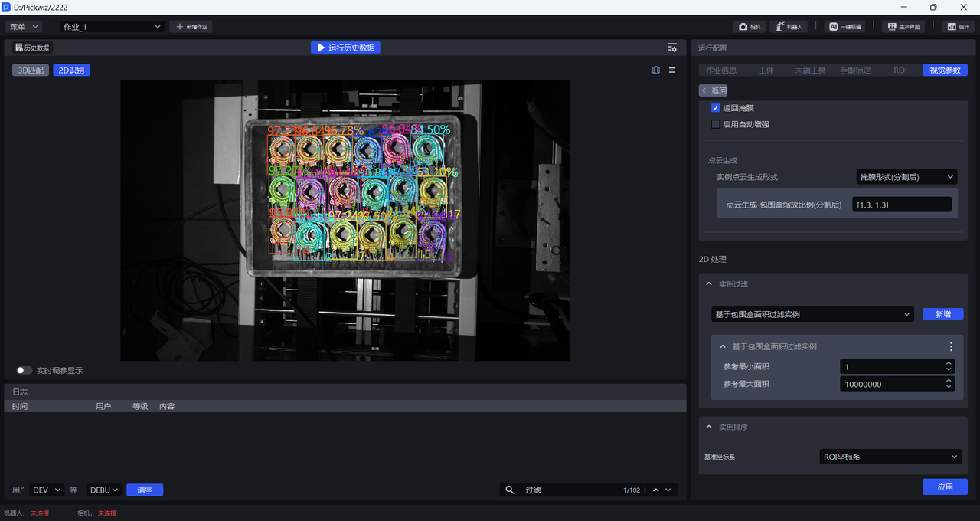The image size is (980, 521).
Task: Open the 统计 statistics panel
Action: [957, 27]
